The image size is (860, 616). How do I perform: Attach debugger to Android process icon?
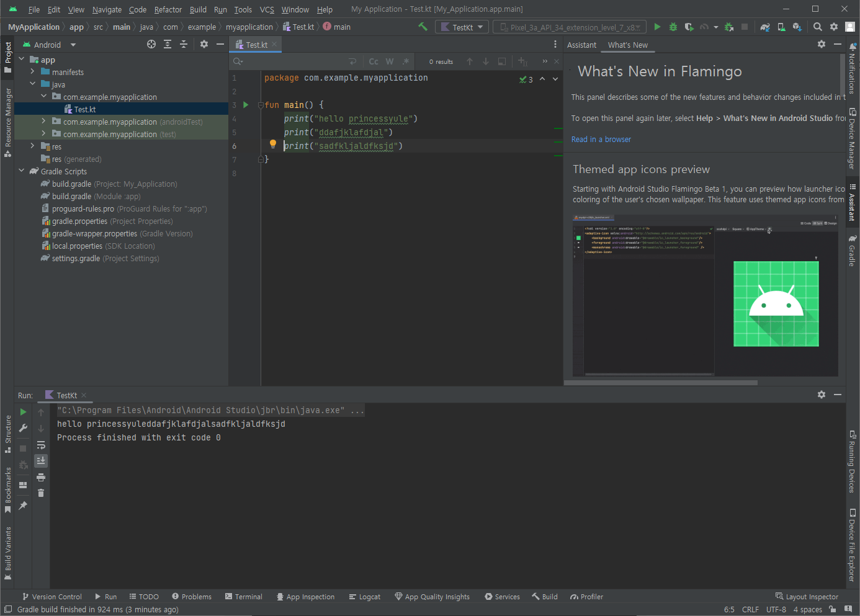(729, 27)
